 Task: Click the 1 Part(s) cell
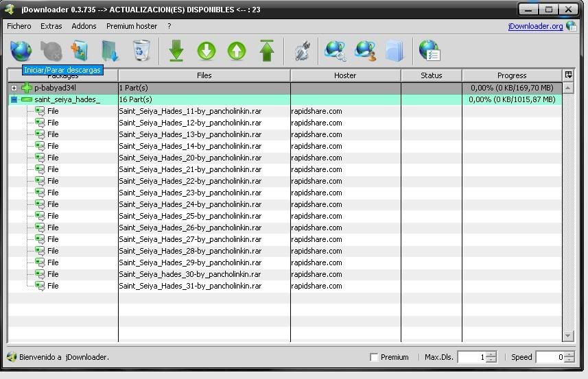pos(204,88)
